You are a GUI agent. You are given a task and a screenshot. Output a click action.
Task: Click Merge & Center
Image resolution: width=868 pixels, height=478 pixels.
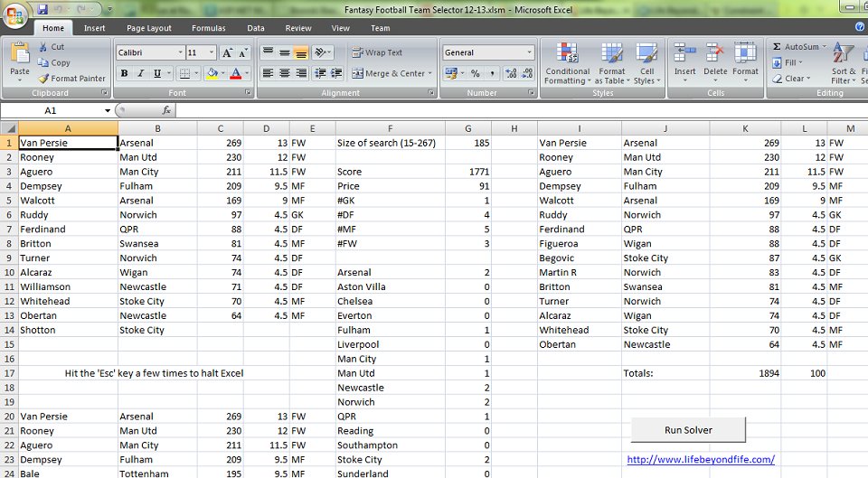click(388, 73)
